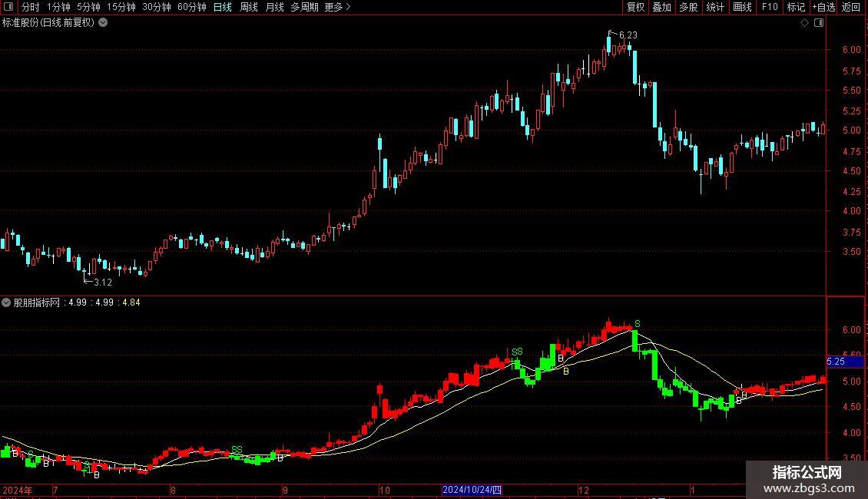Open the F10 company info

[770, 7]
